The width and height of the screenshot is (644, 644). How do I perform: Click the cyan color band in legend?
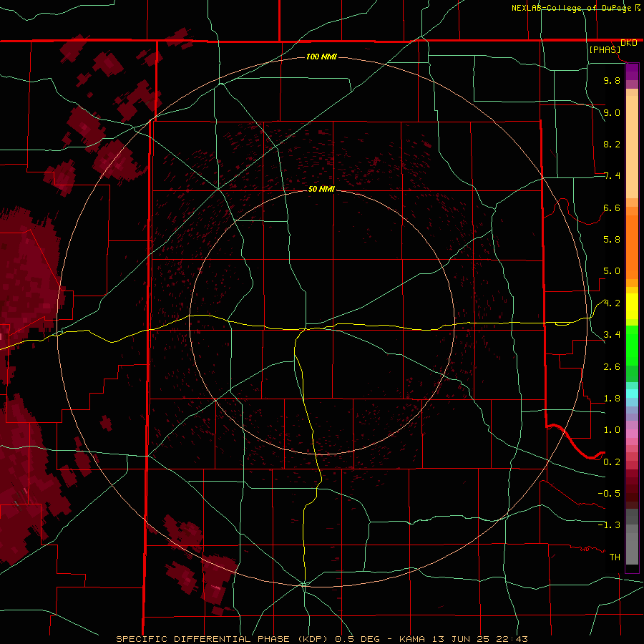coord(632,394)
